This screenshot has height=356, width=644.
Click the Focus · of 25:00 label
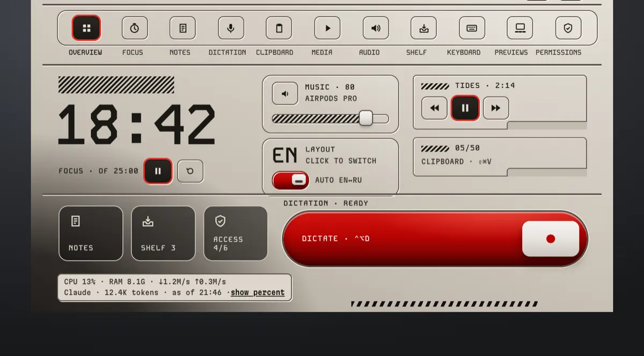(x=98, y=171)
